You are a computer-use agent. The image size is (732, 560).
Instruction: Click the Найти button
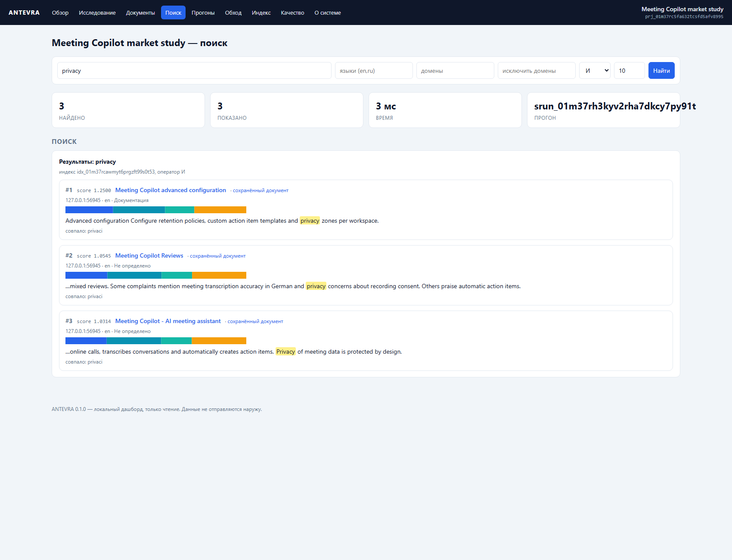pos(661,71)
